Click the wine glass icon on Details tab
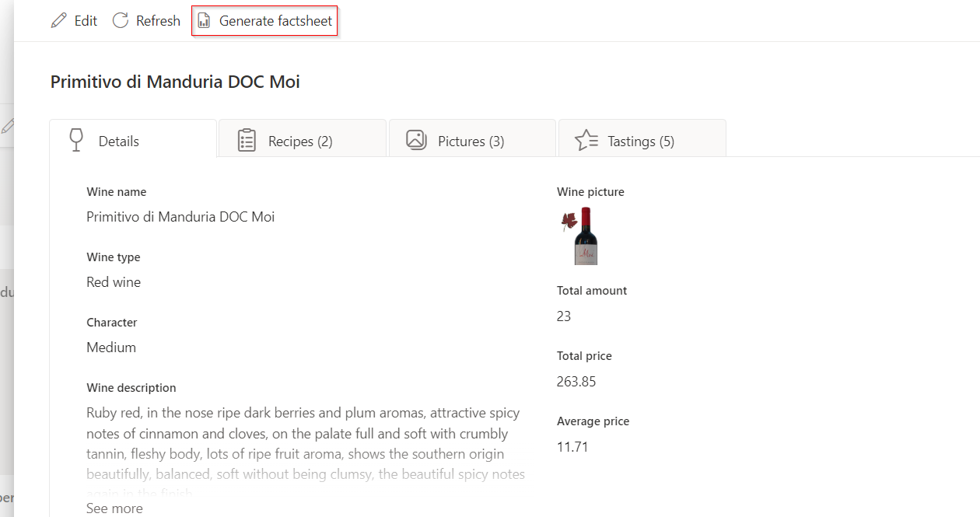 (x=76, y=140)
